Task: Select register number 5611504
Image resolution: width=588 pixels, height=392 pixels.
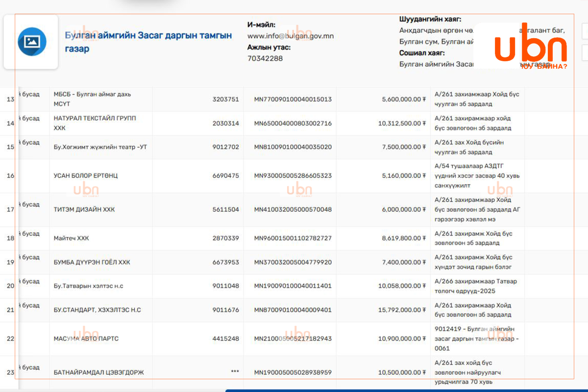Action: click(x=226, y=209)
